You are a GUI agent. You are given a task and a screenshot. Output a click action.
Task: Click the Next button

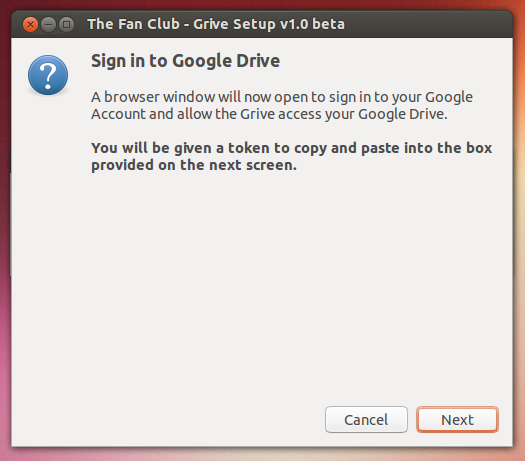[x=457, y=419]
